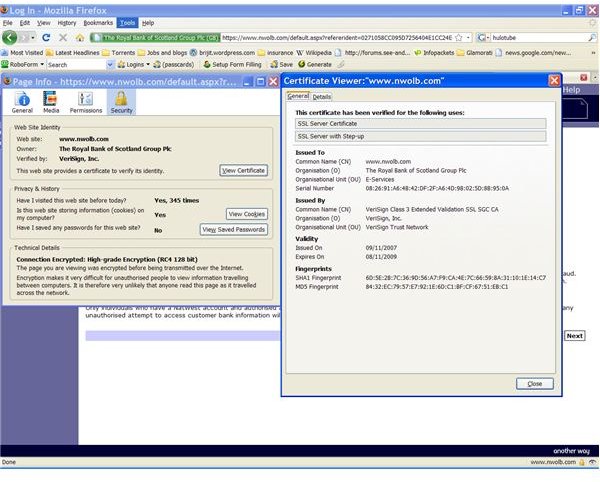Click the search magnifier icon in the search box

tap(592, 37)
